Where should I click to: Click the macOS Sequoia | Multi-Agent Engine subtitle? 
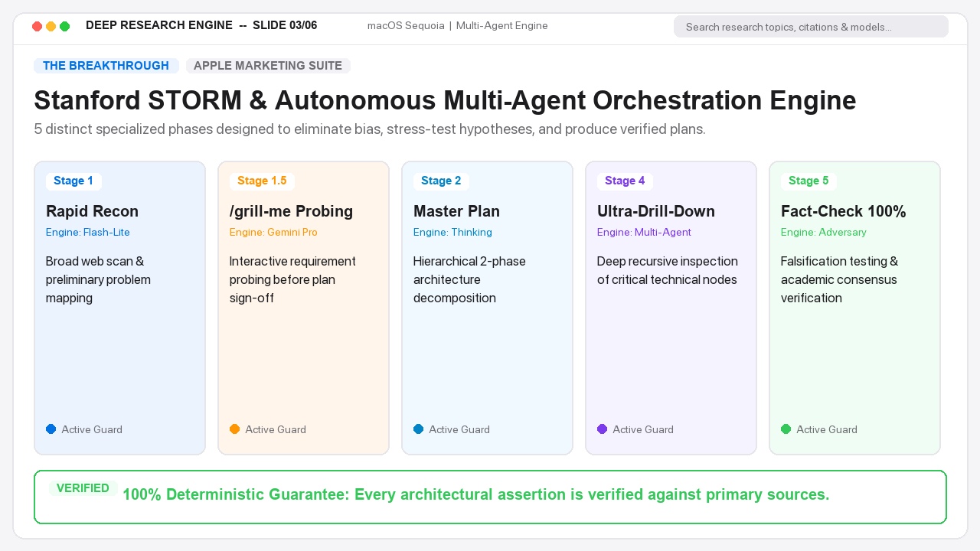458,26
